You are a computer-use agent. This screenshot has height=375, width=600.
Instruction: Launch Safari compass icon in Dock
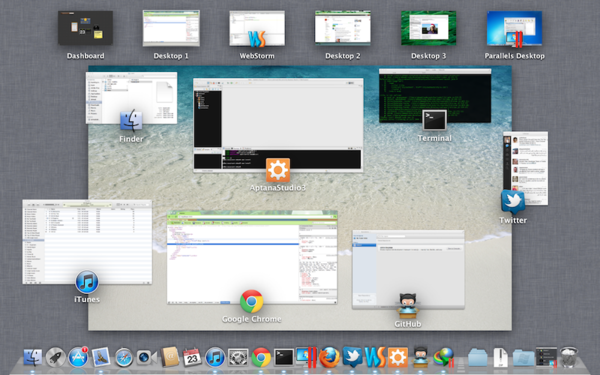[x=124, y=357]
